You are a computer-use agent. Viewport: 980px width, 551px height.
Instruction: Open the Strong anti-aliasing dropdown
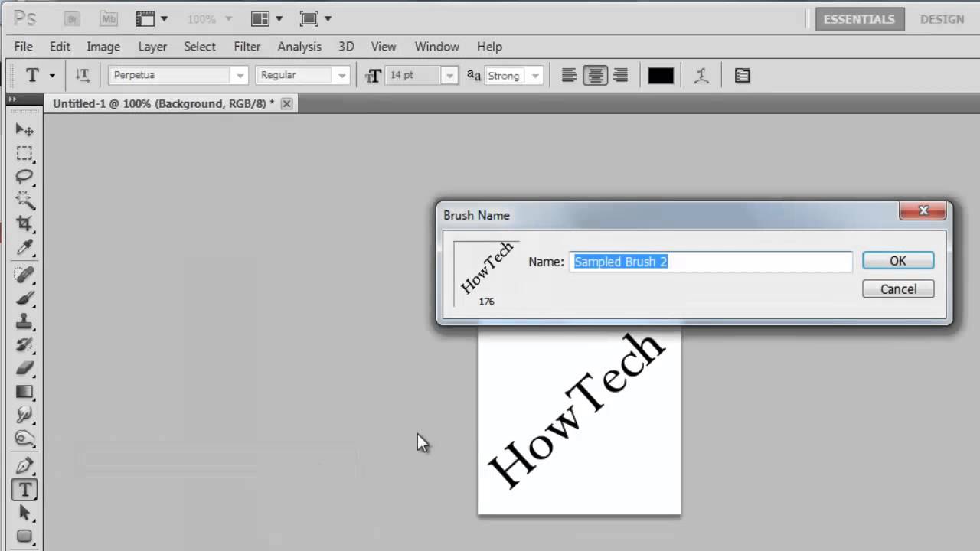click(x=536, y=76)
